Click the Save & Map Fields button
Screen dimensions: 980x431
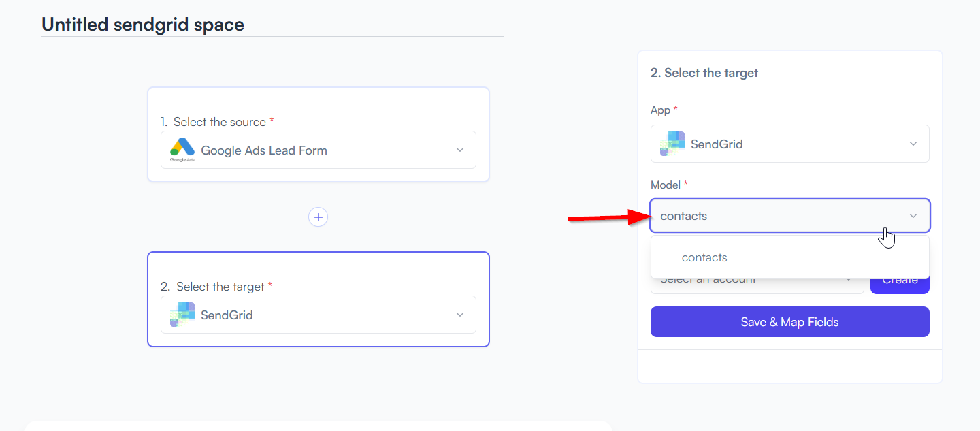[790, 321]
